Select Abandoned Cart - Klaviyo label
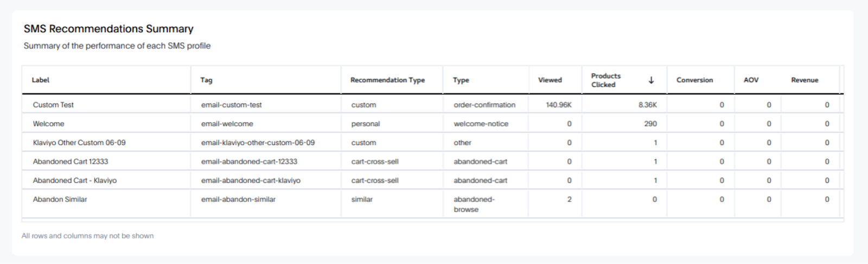868x264 pixels. tap(75, 180)
